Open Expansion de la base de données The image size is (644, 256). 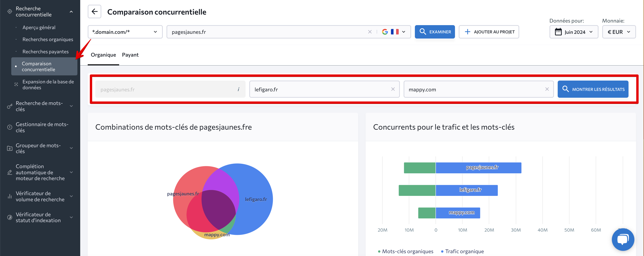48,85
